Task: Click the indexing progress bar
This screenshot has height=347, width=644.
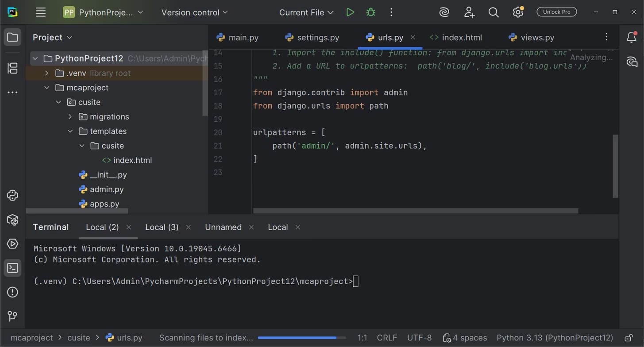Action: coord(302,337)
